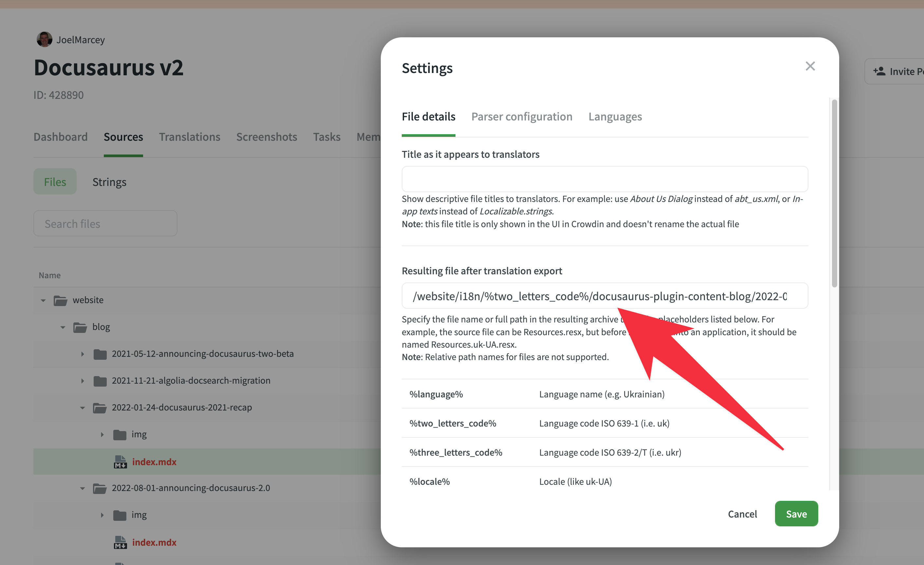This screenshot has height=565, width=924.
Task: Click the JoelMarcey avatar icon
Action: [x=44, y=39]
